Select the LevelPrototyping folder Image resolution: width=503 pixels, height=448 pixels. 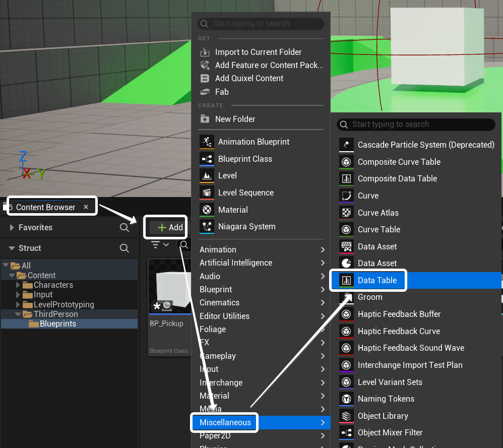pyautogui.click(x=64, y=305)
